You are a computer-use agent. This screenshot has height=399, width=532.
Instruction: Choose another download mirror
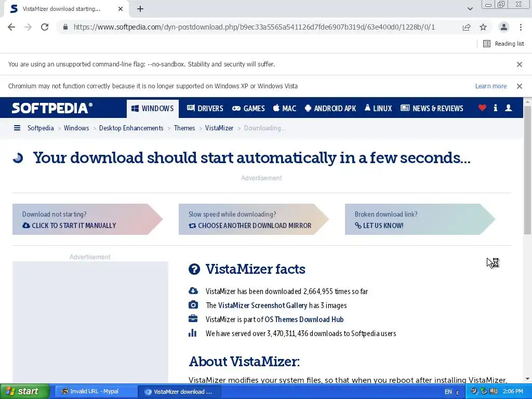pyautogui.click(x=254, y=219)
